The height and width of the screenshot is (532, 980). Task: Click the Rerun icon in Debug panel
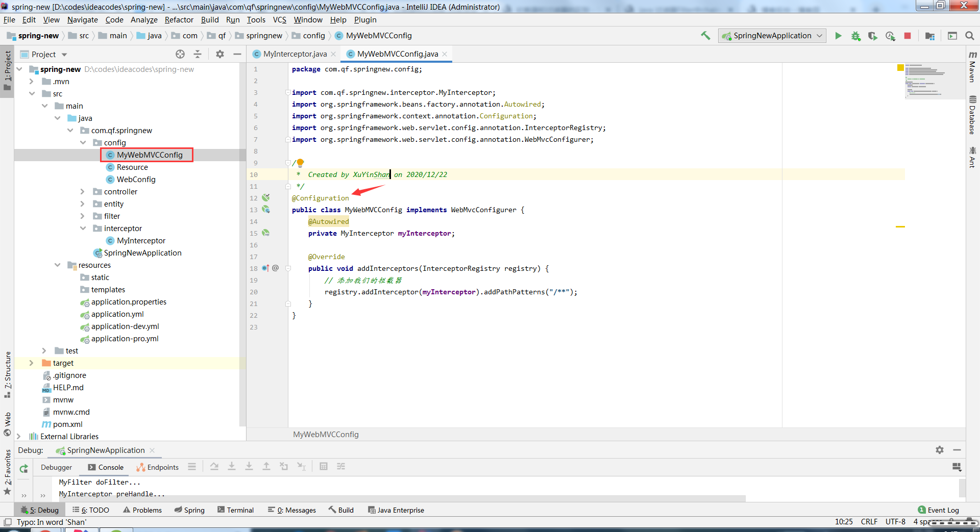[x=23, y=468]
